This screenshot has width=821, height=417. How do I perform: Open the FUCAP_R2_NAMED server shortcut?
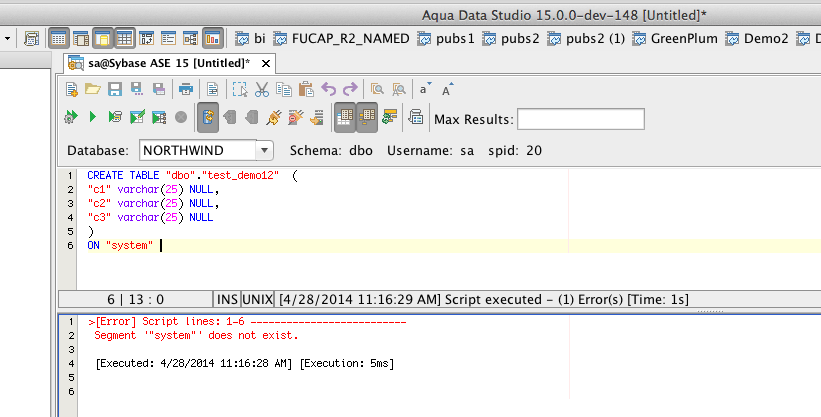pos(341,38)
